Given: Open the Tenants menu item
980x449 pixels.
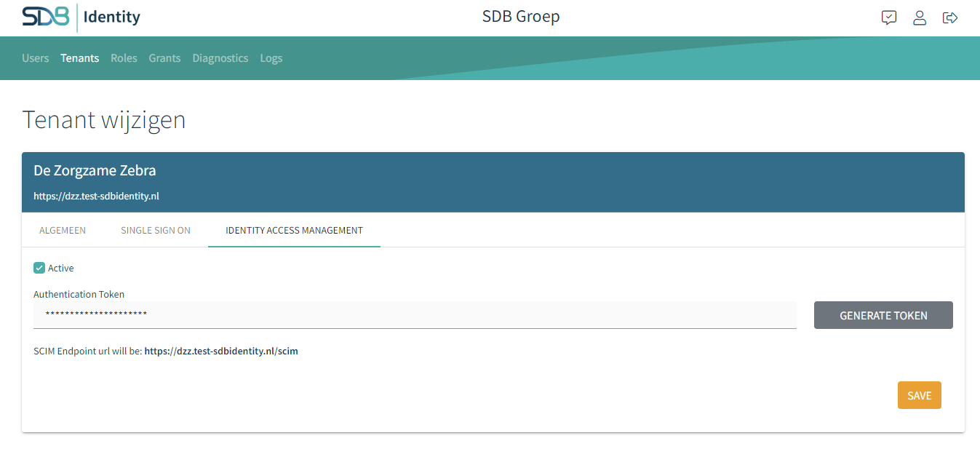Looking at the screenshot, I should [80, 58].
